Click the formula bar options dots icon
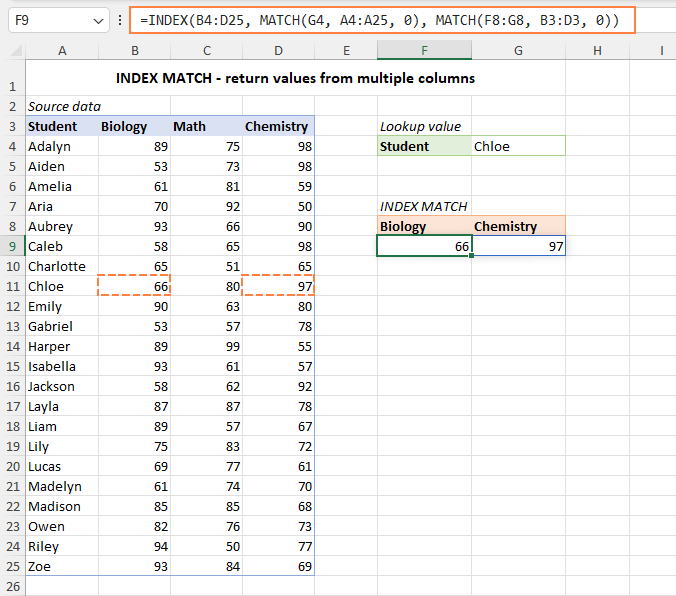This screenshot has width=676, height=596. pyautogui.click(x=120, y=20)
